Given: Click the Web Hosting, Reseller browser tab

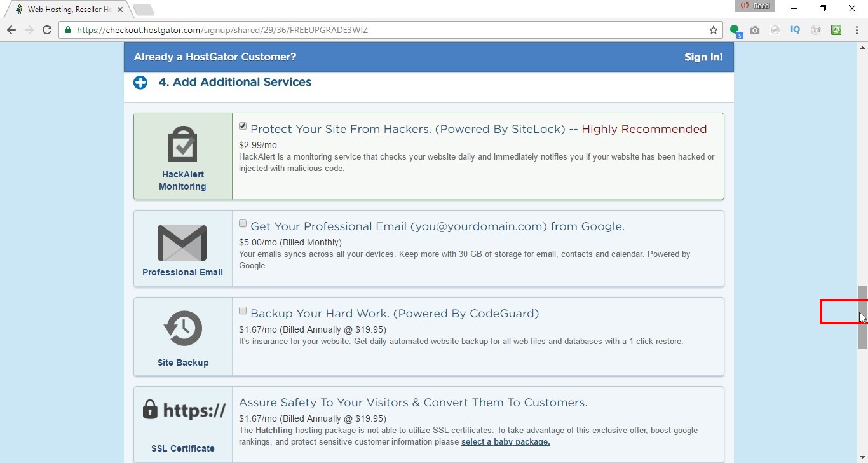Looking at the screenshot, I should click(x=68, y=10).
